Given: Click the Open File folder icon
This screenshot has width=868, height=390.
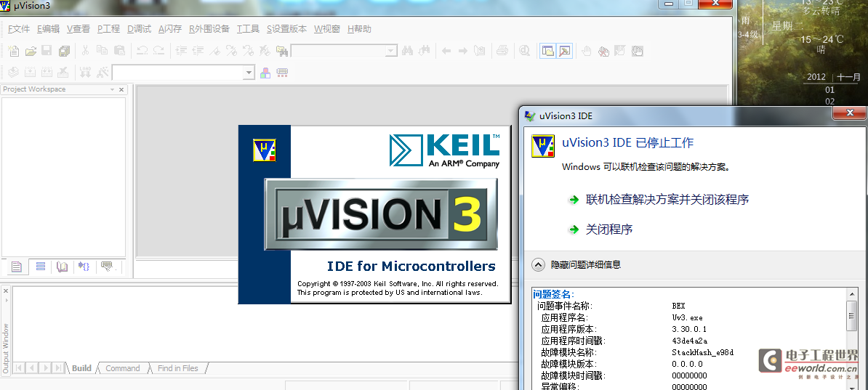Looking at the screenshot, I should point(31,51).
